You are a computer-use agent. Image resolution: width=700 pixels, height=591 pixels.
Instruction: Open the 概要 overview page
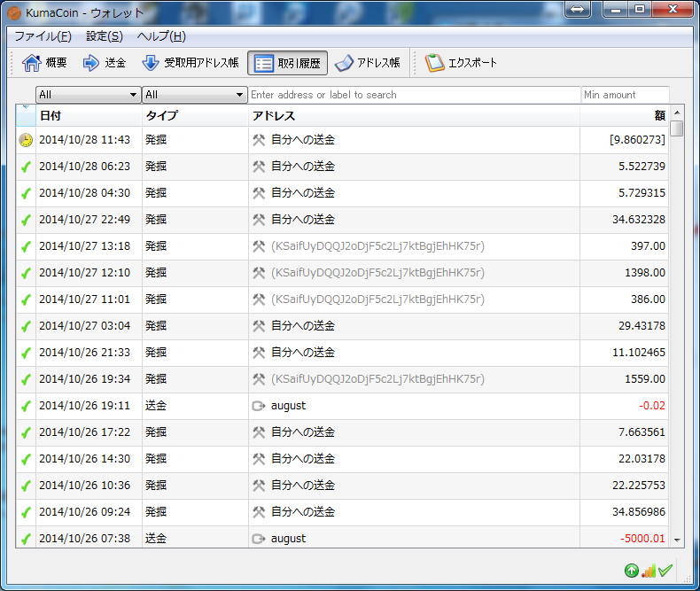[44, 63]
